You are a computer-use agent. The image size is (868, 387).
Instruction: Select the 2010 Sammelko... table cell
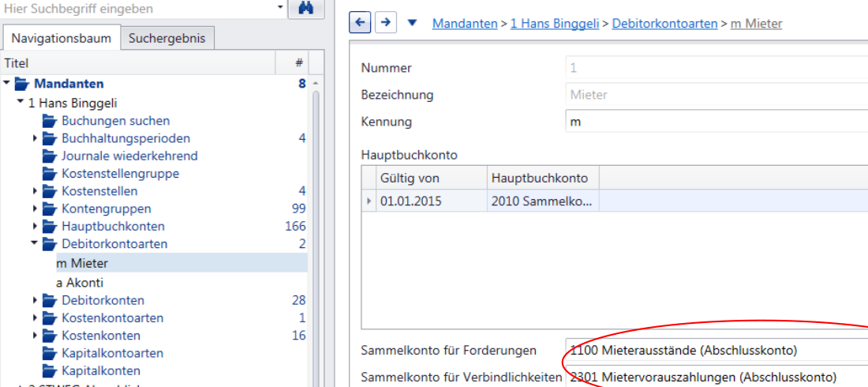(543, 201)
